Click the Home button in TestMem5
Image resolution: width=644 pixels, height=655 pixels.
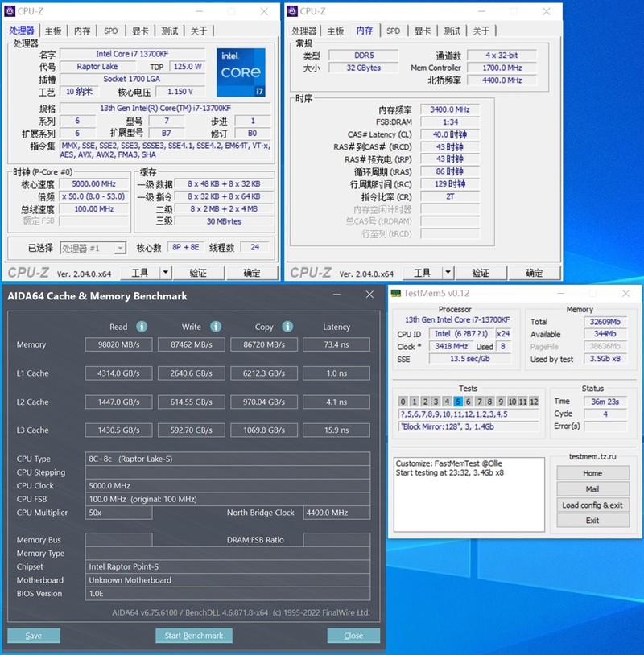click(592, 472)
